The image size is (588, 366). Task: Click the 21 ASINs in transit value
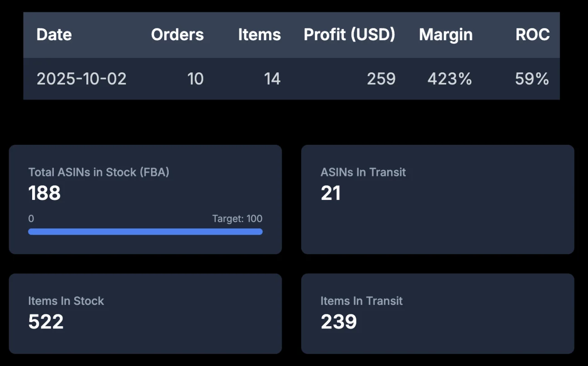tap(331, 193)
